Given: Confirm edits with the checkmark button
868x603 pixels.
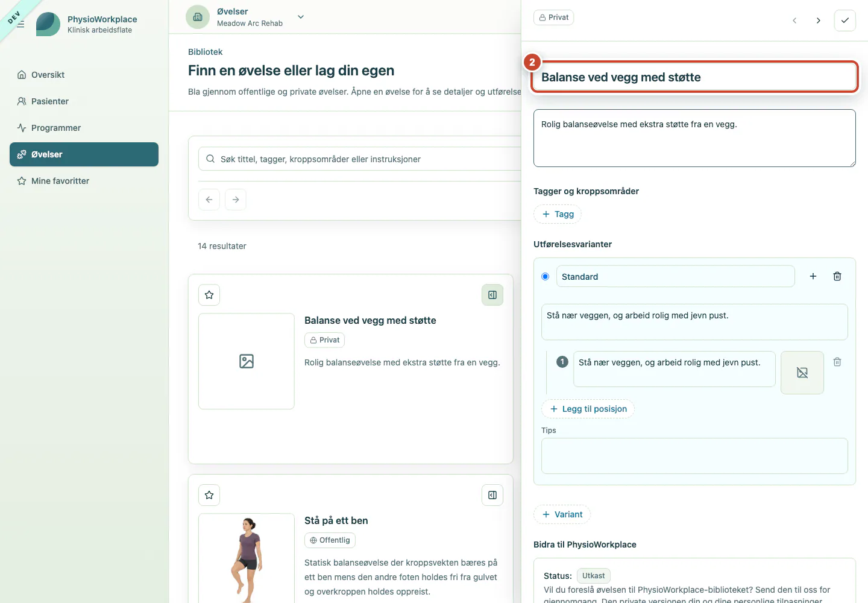Looking at the screenshot, I should tap(845, 21).
